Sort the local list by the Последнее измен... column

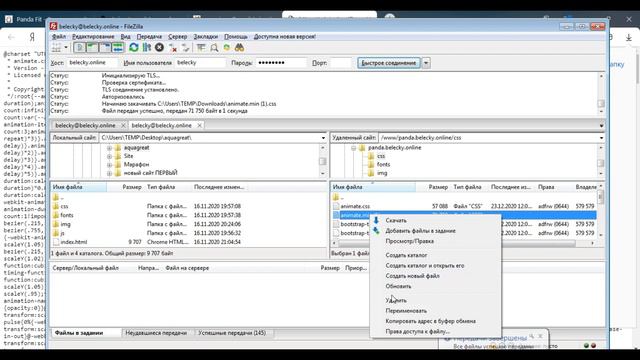click(x=219, y=187)
